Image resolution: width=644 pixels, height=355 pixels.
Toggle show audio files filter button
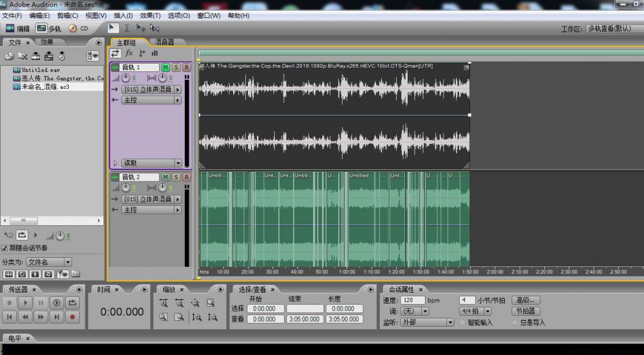[9, 274]
